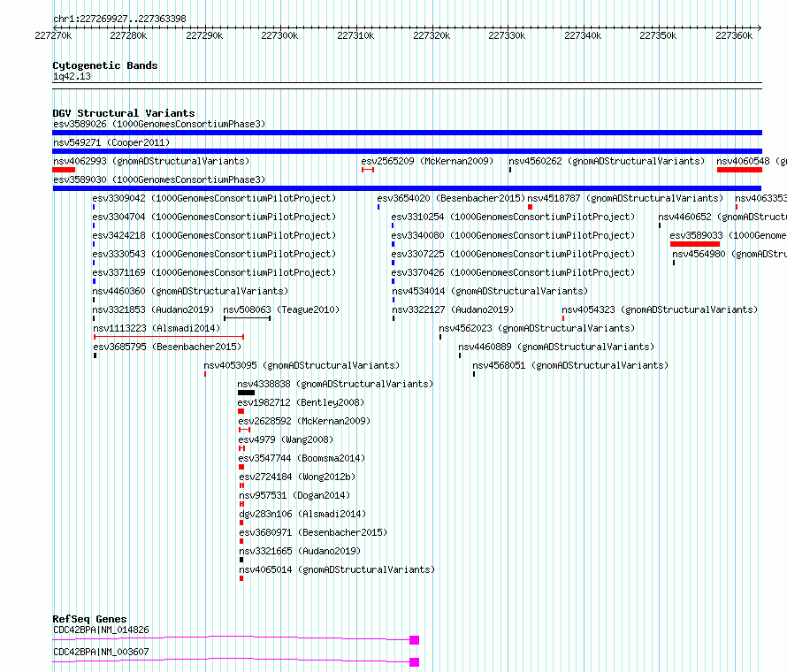Screen dimensions: 787x672
Task: Click the 227340k ruler tick label
Action: point(583,35)
